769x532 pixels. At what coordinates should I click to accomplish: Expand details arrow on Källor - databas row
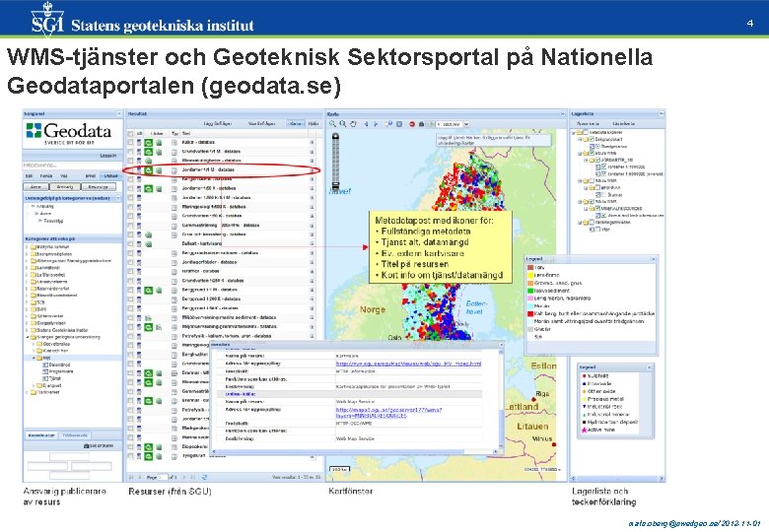312,143
